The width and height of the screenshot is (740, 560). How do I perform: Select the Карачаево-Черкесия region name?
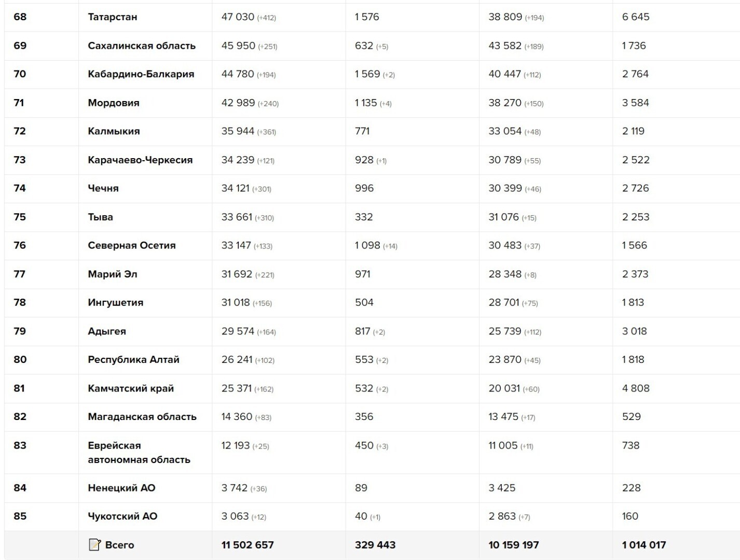tap(140, 160)
